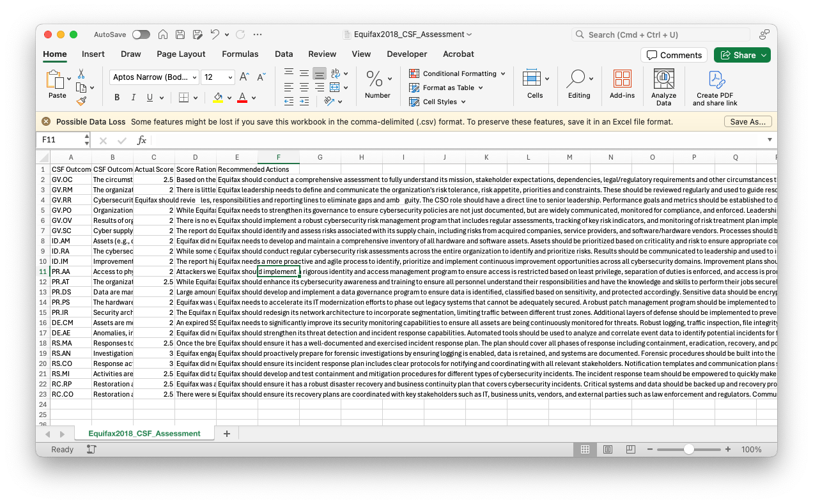Toggle Underline formatting
The height and width of the screenshot is (504, 813).
[x=150, y=98]
